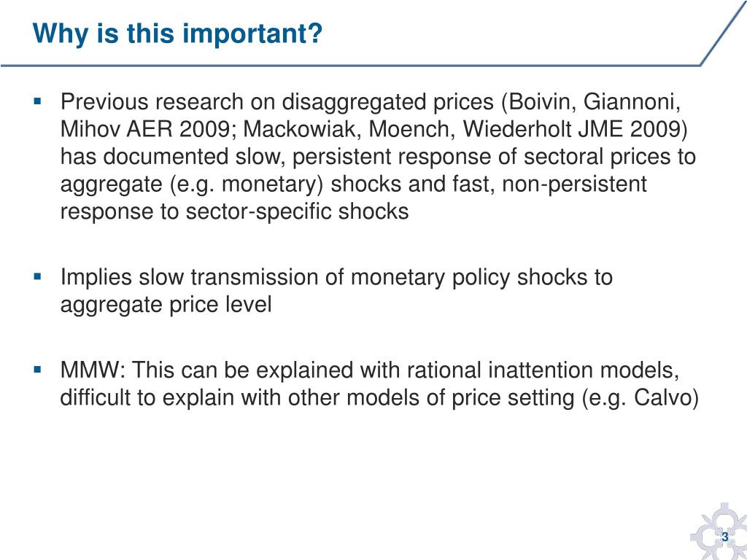Screen dimensions: 747x560
Task: Click the first square bullet marker
Action: (x=38, y=101)
